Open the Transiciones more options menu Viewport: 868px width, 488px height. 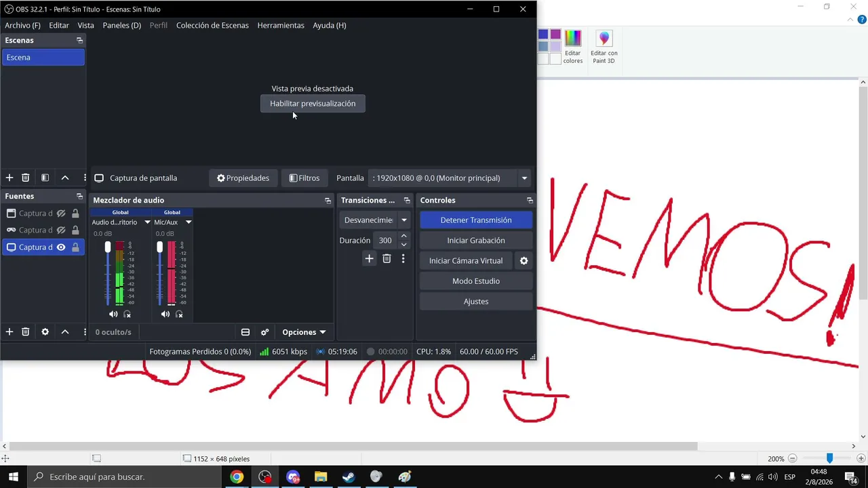click(403, 258)
